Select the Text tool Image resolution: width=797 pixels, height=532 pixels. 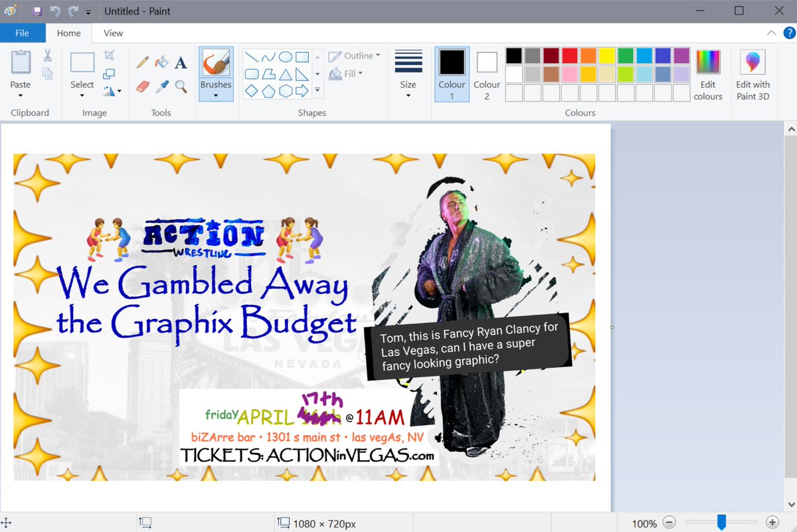tap(181, 62)
